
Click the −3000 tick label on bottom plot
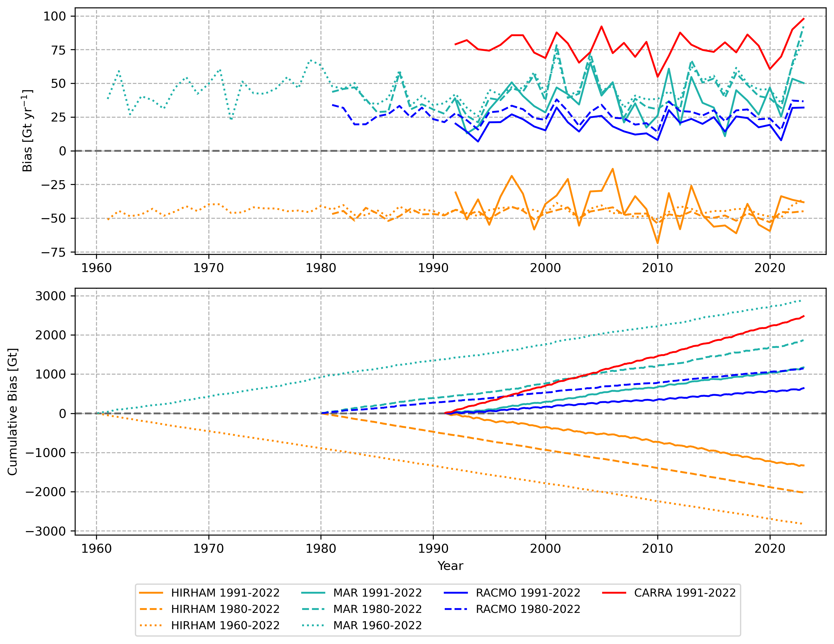tap(45, 531)
